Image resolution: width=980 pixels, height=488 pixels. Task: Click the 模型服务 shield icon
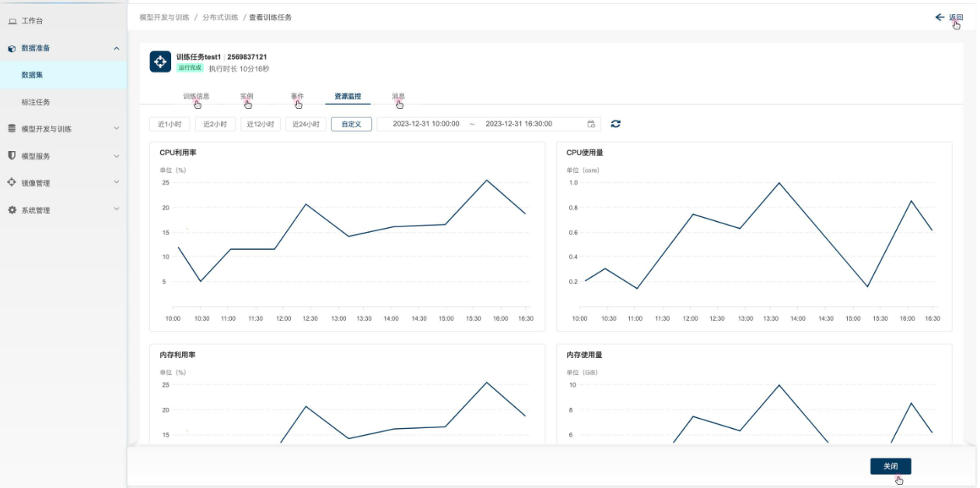point(12,156)
